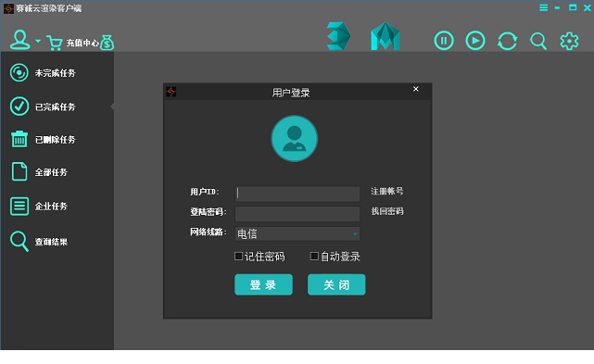Close the 用户登录 dialog

(415, 89)
